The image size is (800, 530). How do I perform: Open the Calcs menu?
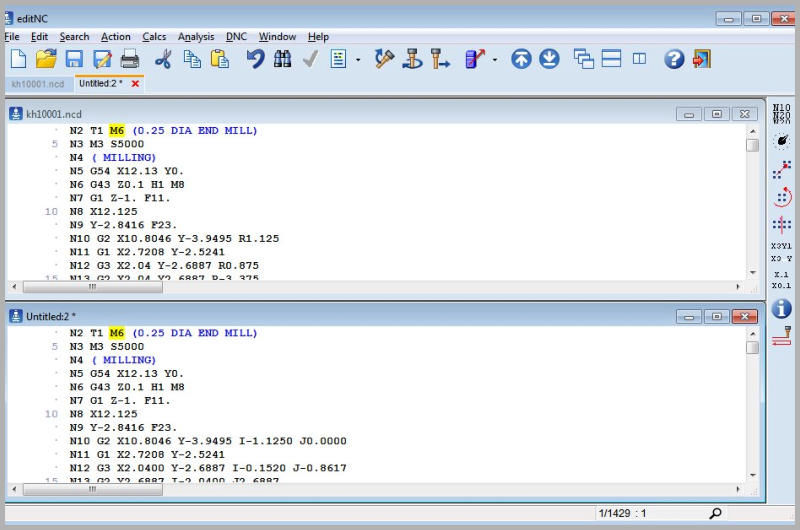click(x=154, y=37)
